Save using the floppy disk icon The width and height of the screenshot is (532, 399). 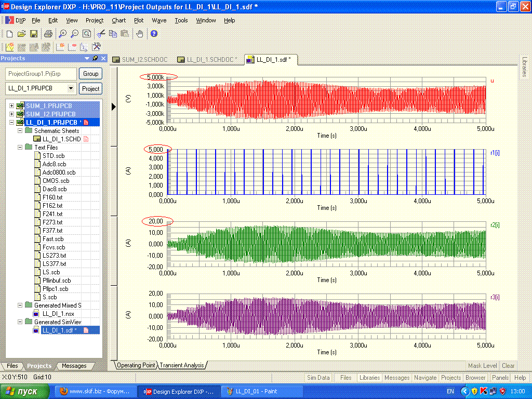click(x=34, y=34)
